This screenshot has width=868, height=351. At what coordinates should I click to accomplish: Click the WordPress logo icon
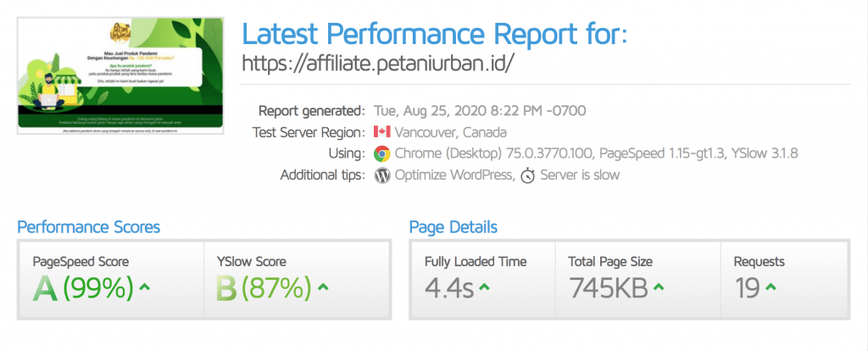pos(382,175)
